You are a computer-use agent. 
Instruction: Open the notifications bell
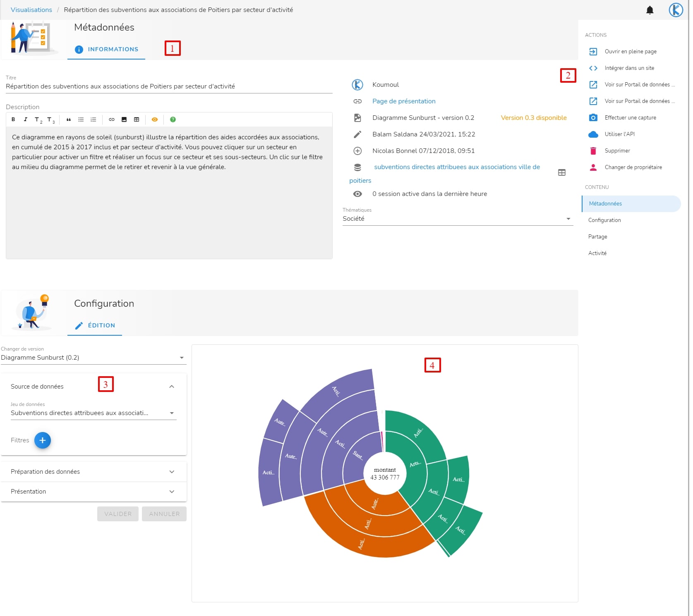click(x=650, y=10)
